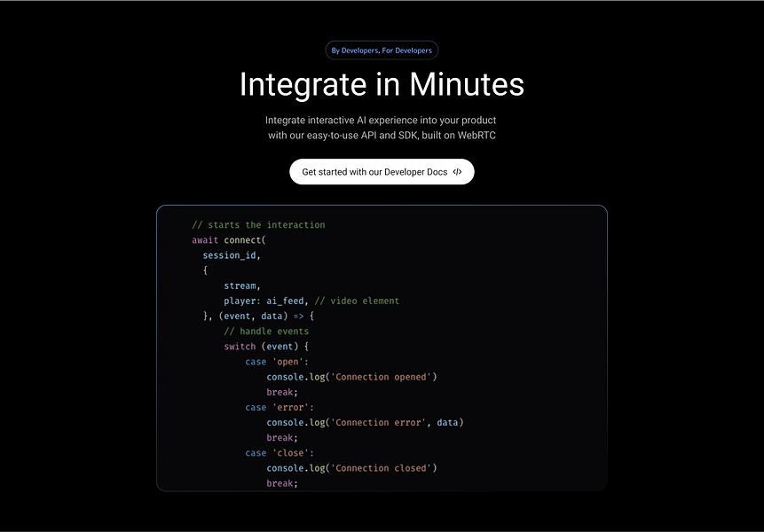
Task: Click the console.log 'Connection error' line
Action: point(365,422)
